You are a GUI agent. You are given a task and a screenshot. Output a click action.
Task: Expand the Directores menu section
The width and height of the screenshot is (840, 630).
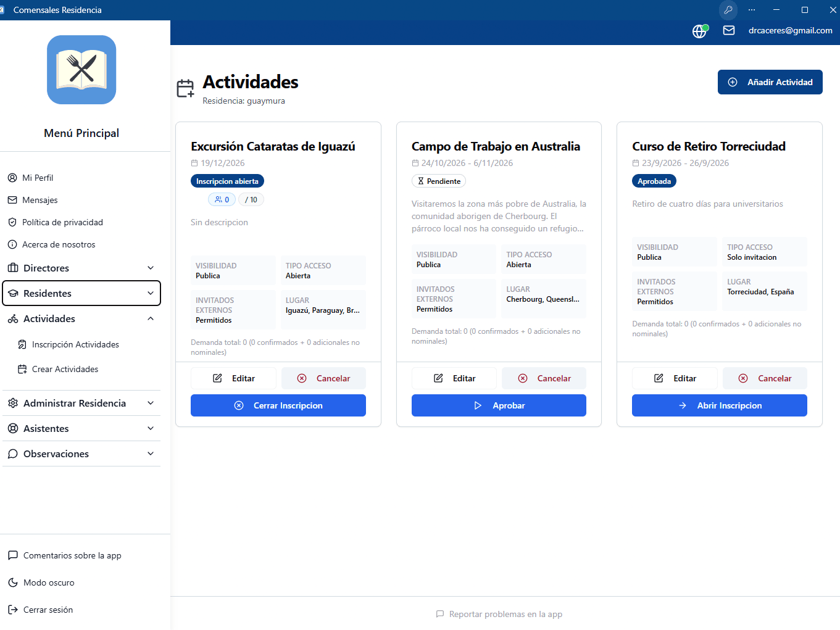point(81,268)
